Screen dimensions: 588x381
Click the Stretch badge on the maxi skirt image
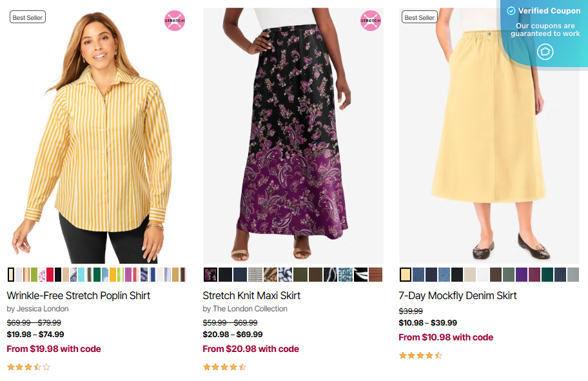[x=371, y=21]
